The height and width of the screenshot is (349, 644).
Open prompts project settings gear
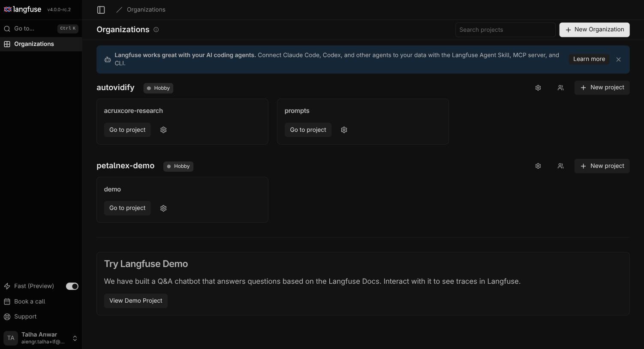coord(344,130)
